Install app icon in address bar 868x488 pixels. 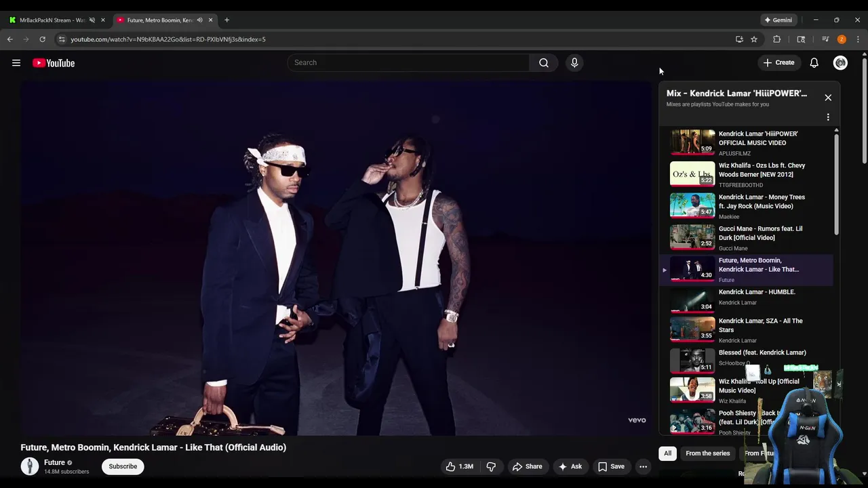(x=739, y=39)
